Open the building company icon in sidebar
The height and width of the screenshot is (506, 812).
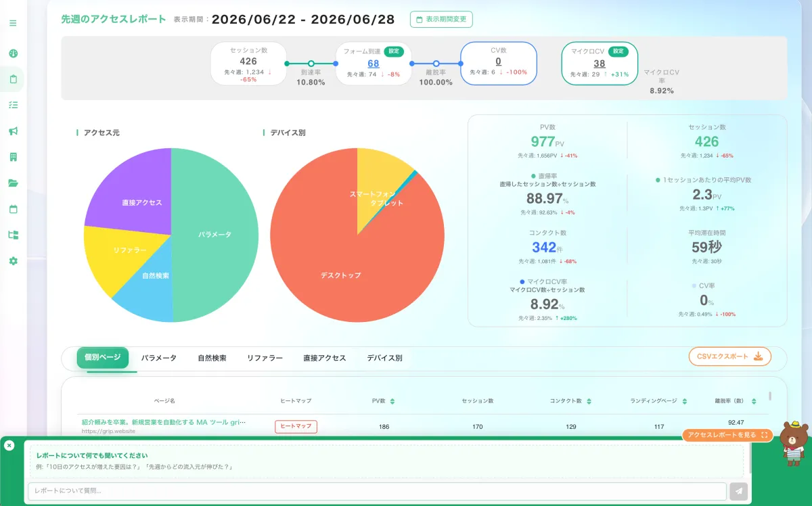pos(13,157)
